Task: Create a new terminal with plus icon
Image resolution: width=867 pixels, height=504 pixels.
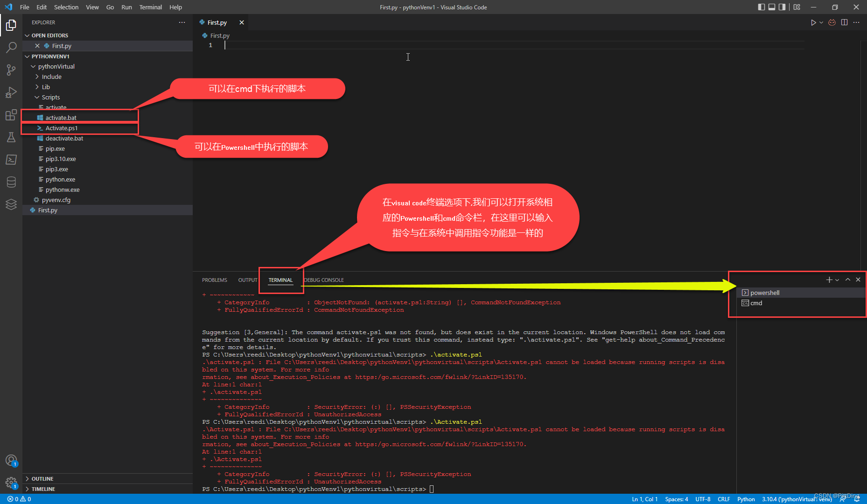Action: (829, 280)
